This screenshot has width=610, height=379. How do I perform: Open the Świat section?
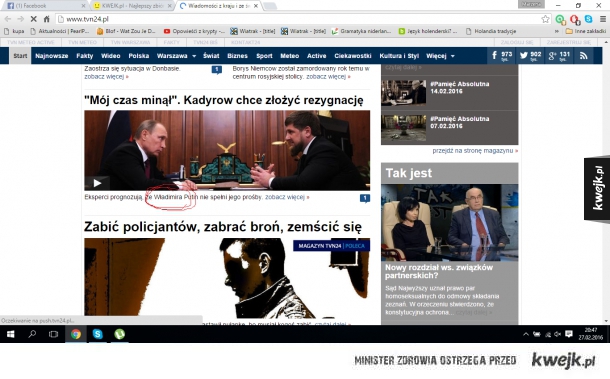[211, 56]
